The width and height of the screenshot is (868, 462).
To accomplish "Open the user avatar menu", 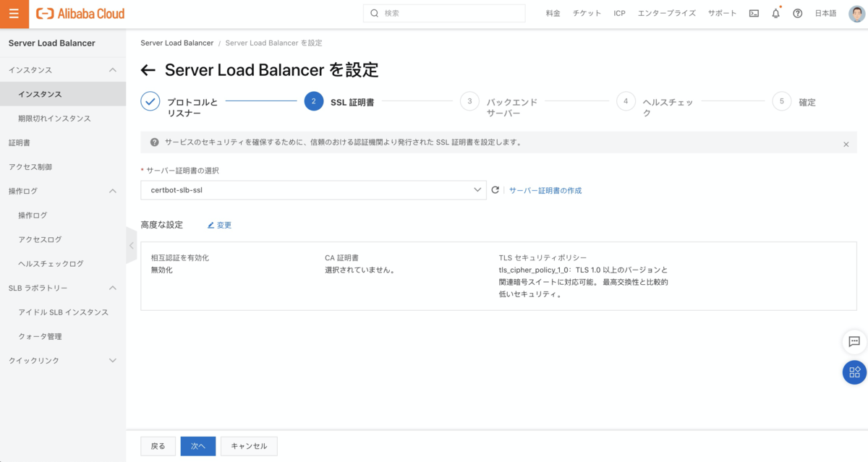I will 856,13.
